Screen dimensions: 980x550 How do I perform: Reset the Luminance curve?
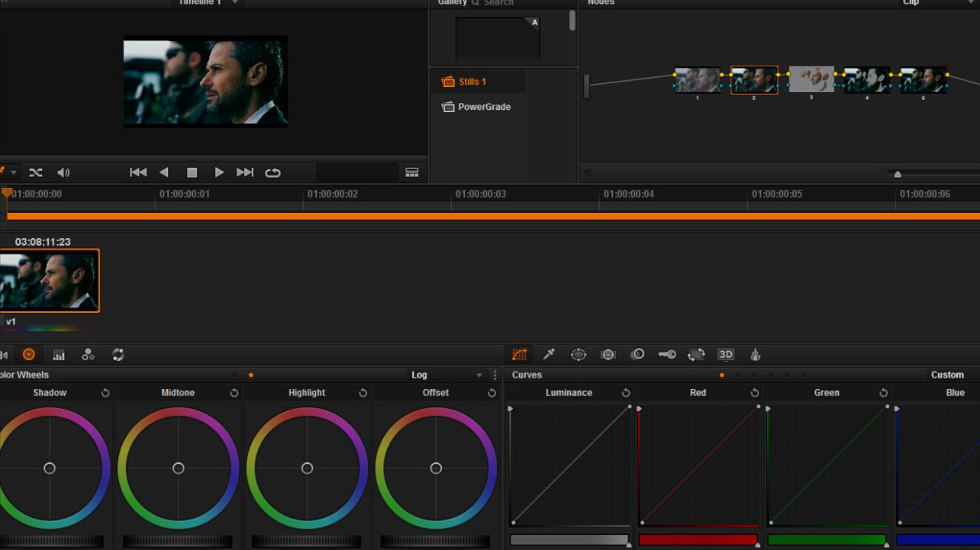626,393
